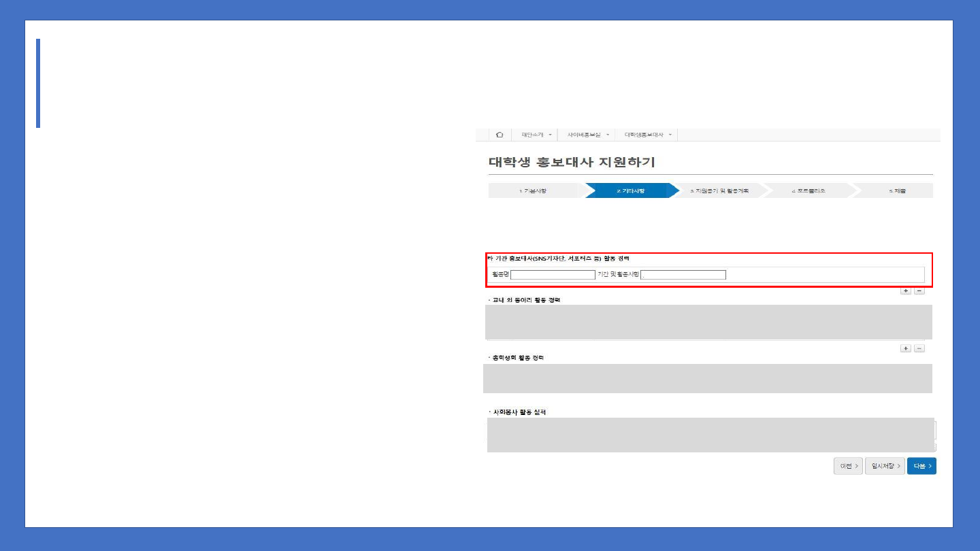Add a row with plus under 동아리 활동 경력
The width and height of the screenshot is (980, 551).
click(906, 348)
